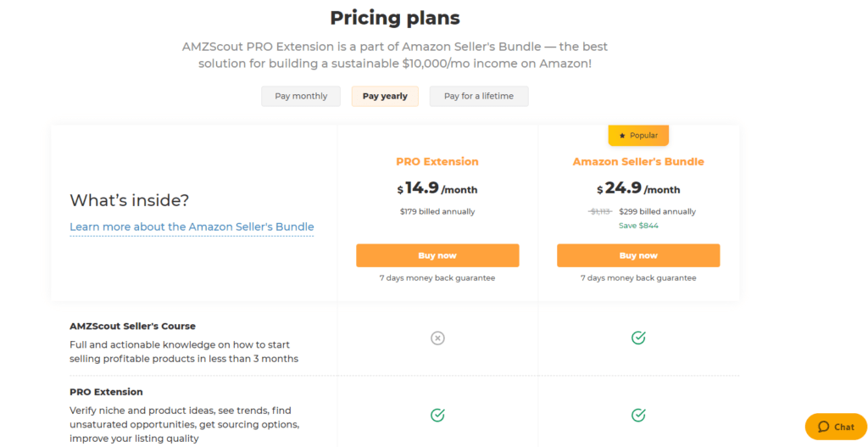868x447 pixels.
Task: Click the Amazon Seller's Bundle plan title
Action: point(638,162)
